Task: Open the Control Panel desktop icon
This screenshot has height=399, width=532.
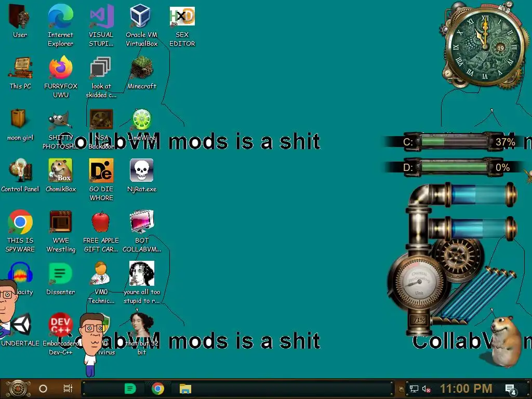Action: [x=20, y=176]
